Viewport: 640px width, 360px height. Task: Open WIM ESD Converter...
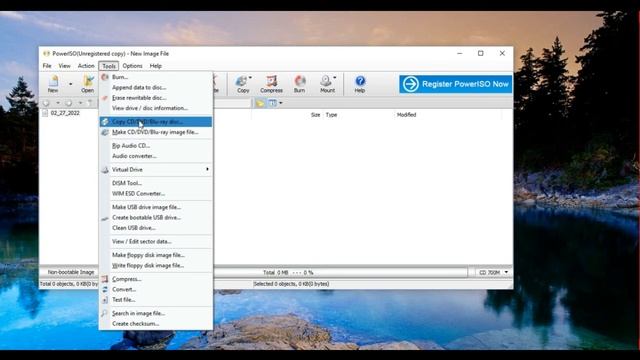point(156,193)
